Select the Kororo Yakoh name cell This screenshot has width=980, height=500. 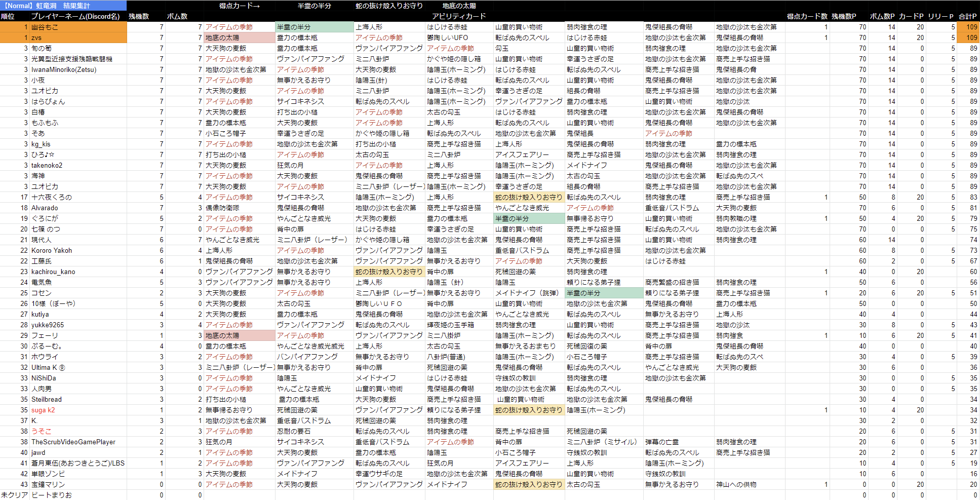click(52, 250)
